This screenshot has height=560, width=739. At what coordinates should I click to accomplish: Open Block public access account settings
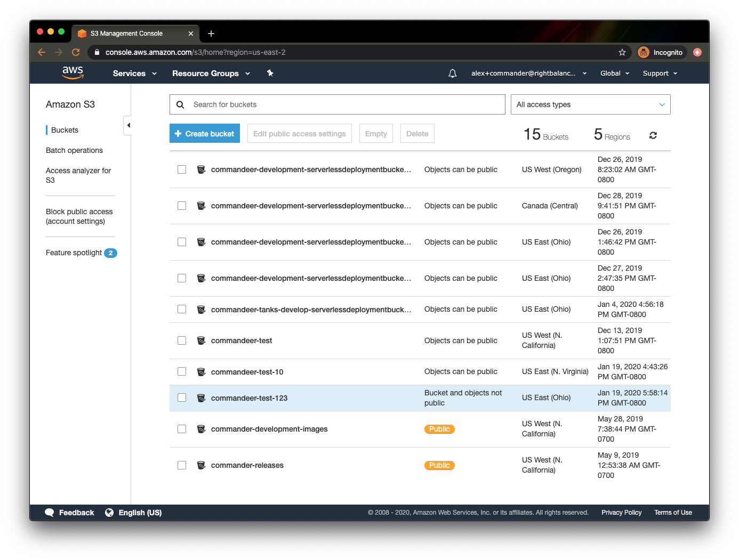(79, 216)
